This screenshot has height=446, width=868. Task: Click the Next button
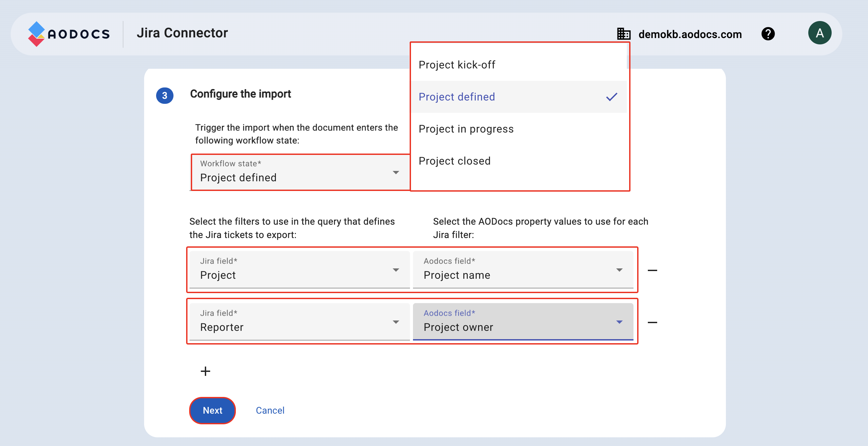click(x=212, y=410)
